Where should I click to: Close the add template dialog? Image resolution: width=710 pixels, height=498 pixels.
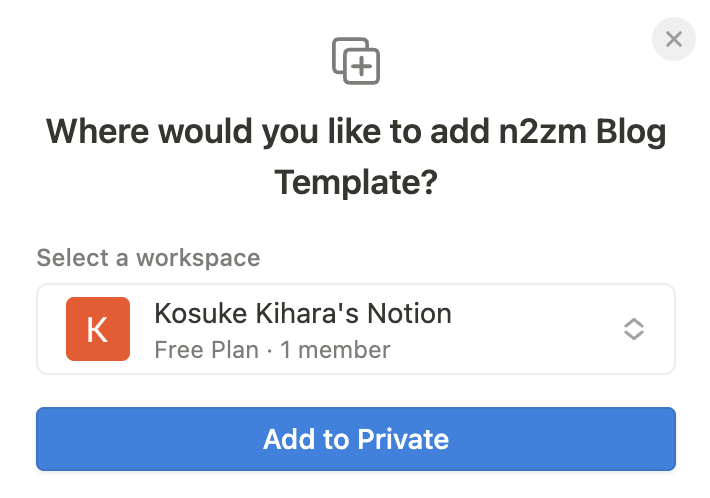pos(673,39)
